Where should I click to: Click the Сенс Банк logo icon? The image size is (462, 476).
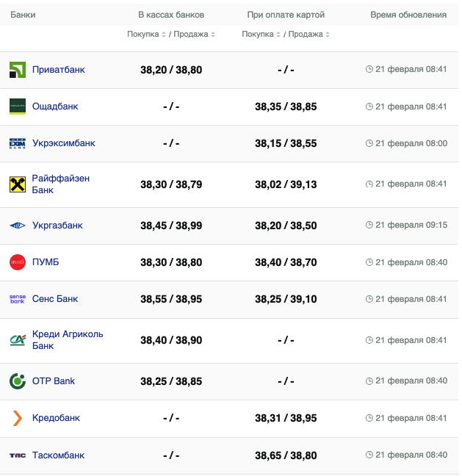tap(18, 299)
